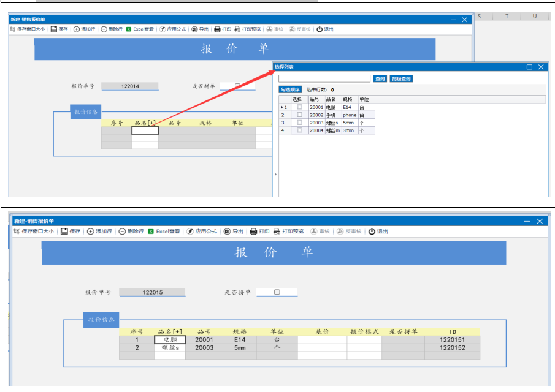Screen dimensions: 555x392
Task: Toggle 是否拼单 checkbox for order 122015
Action: click(x=277, y=292)
